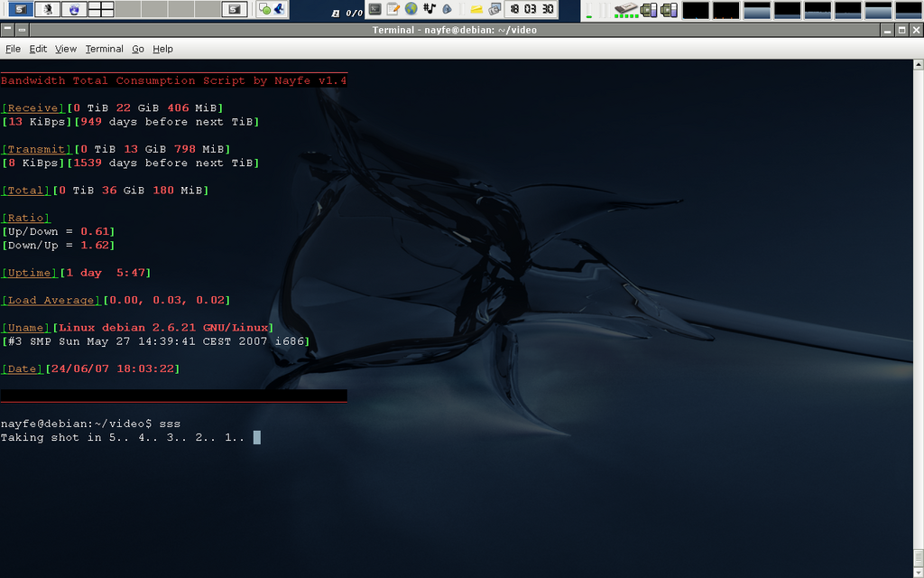Open the window menu button in title bar

(x=8, y=30)
